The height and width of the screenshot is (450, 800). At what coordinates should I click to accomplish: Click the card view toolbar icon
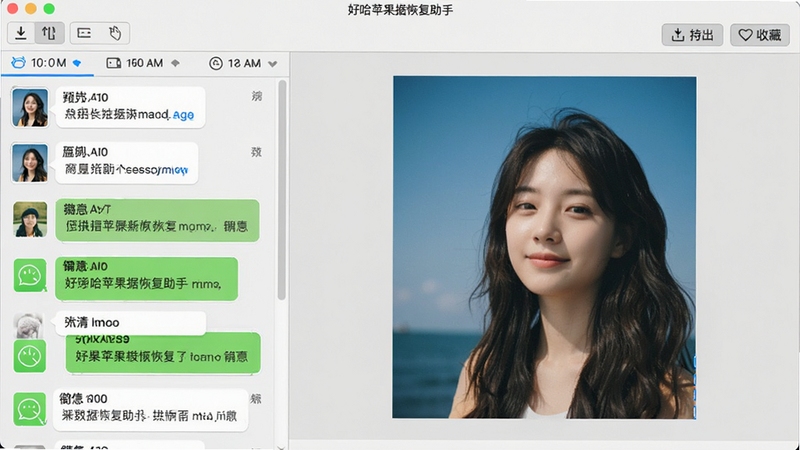pyautogui.click(x=84, y=33)
